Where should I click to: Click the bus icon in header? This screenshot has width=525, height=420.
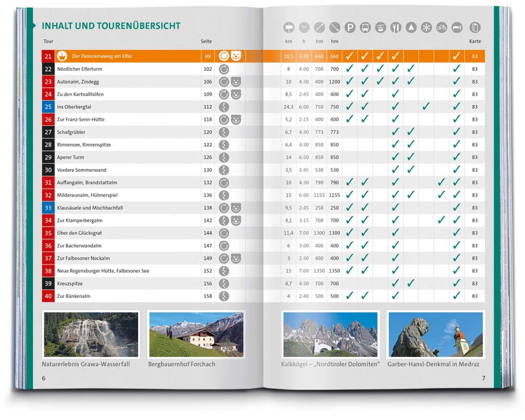click(x=365, y=28)
